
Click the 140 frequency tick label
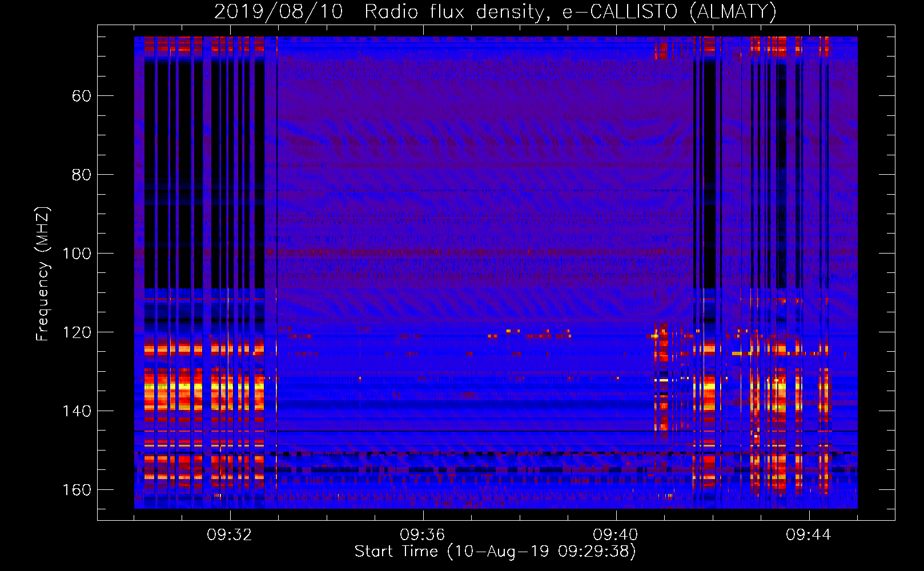pyautogui.click(x=77, y=411)
